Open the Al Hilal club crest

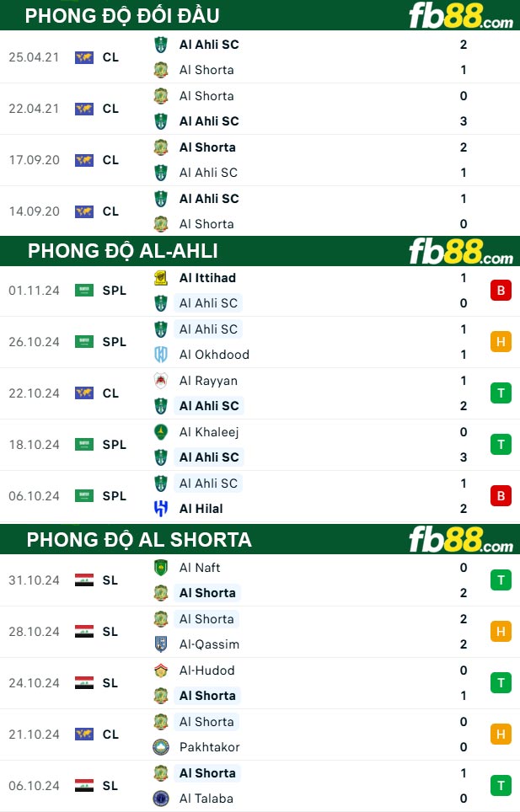point(160,509)
